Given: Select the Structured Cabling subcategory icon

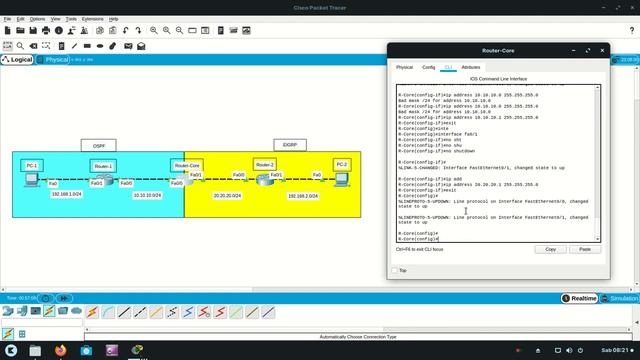Looking at the screenshot, I should click(x=22, y=334).
